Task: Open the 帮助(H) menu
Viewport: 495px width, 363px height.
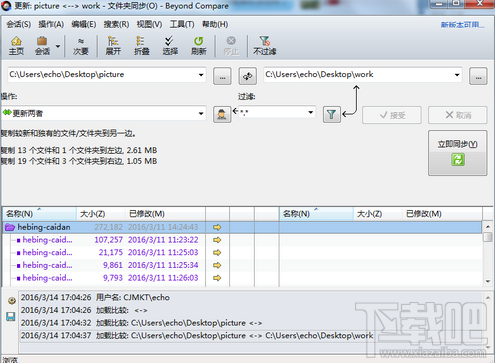Action: point(215,24)
